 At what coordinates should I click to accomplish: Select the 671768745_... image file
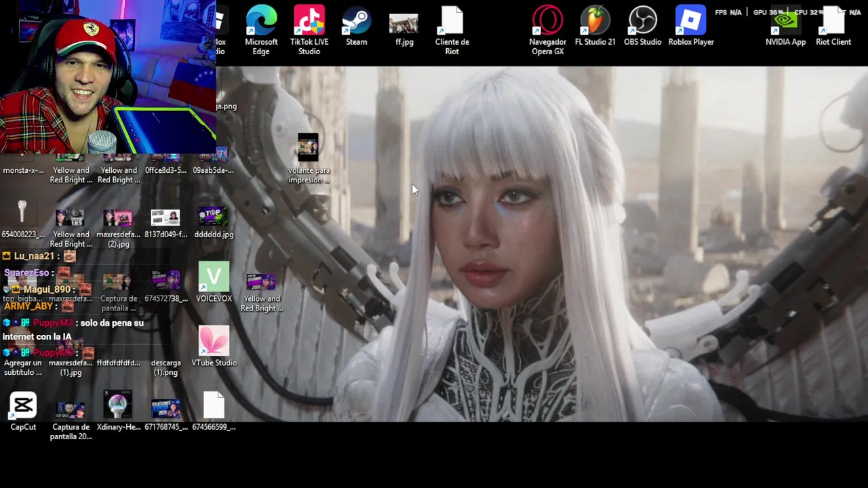(x=165, y=414)
